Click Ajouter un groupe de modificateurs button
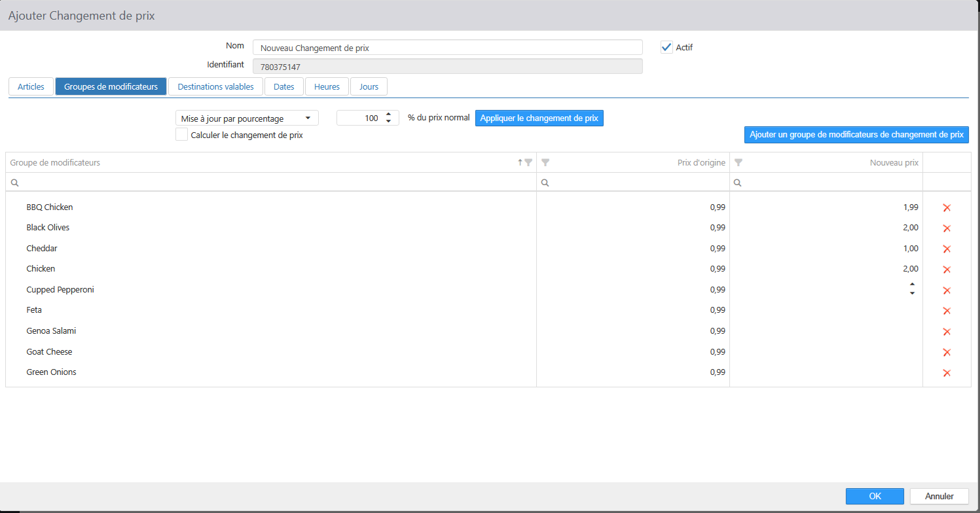 [856, 135]
